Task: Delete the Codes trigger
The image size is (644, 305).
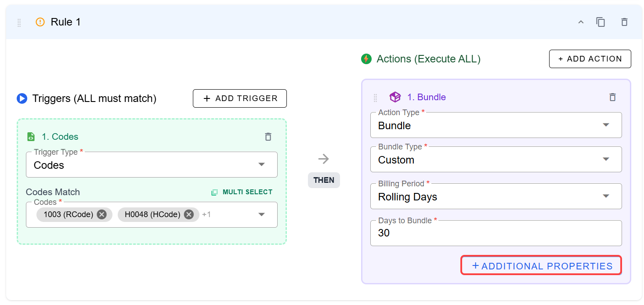Action: point(268,137)
